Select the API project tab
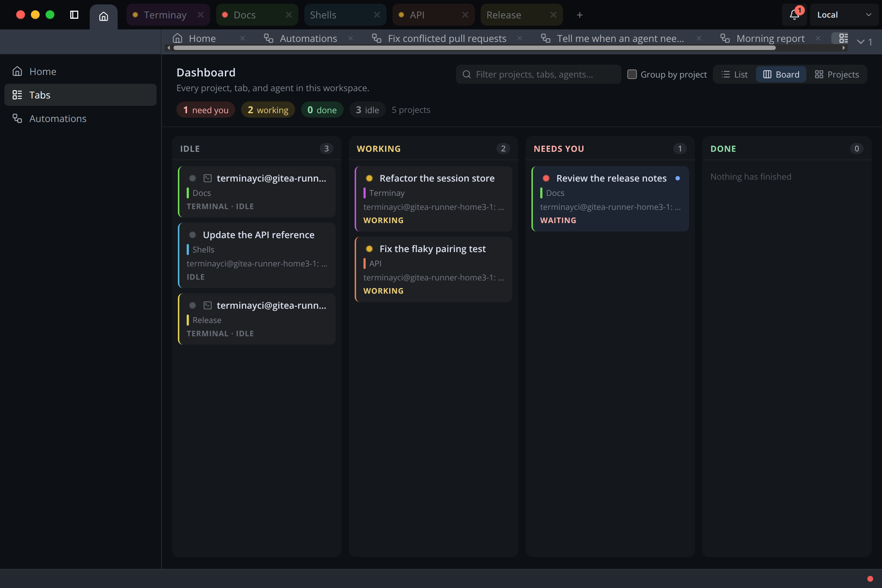 pyautogui.click(x=434, y=15)
